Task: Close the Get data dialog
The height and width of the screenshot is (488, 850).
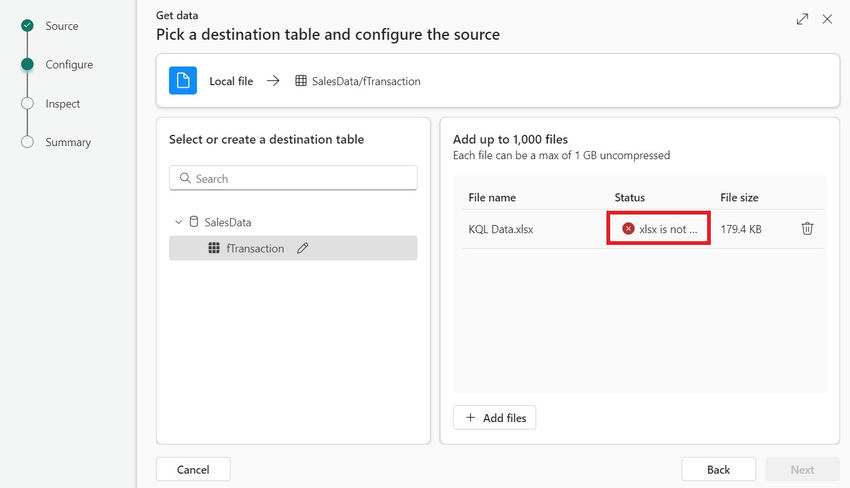Action: tap(827, 19)
